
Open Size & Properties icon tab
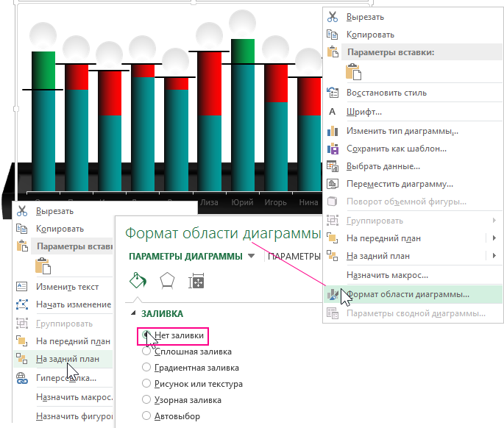point(196,281)
